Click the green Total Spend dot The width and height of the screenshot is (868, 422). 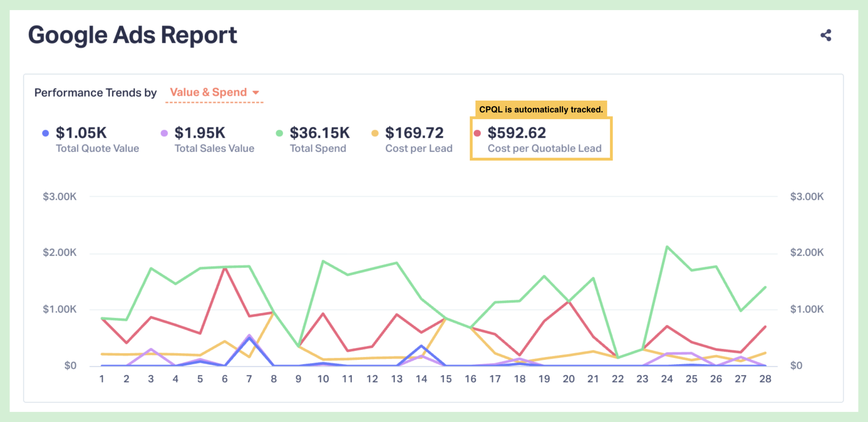[x=279, y=133]
